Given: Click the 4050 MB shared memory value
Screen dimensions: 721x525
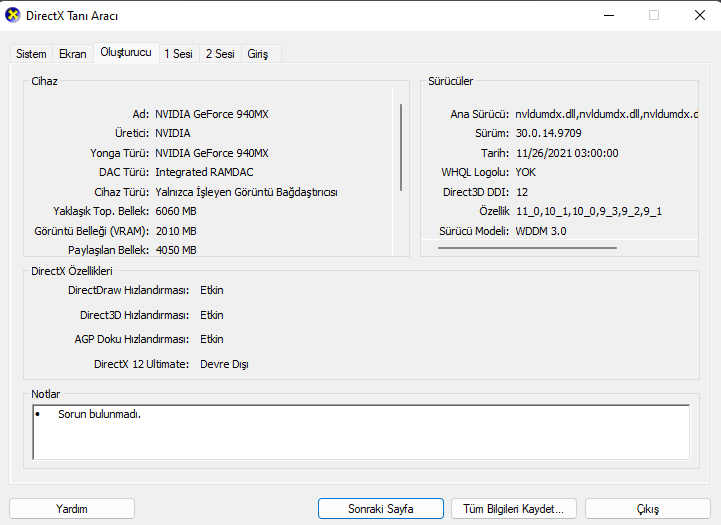Looking at the screenshot, I should pos(176,250).
